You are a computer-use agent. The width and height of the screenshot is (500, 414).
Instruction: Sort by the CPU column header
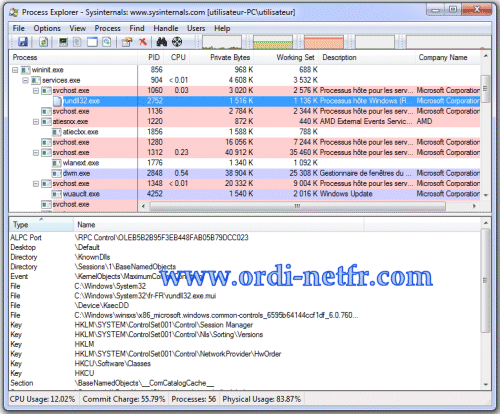point(177,57)
